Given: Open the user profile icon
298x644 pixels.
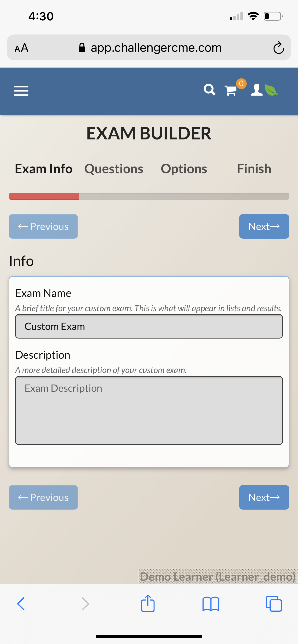Looking at the screenshot, I should (x=257, y=90).
